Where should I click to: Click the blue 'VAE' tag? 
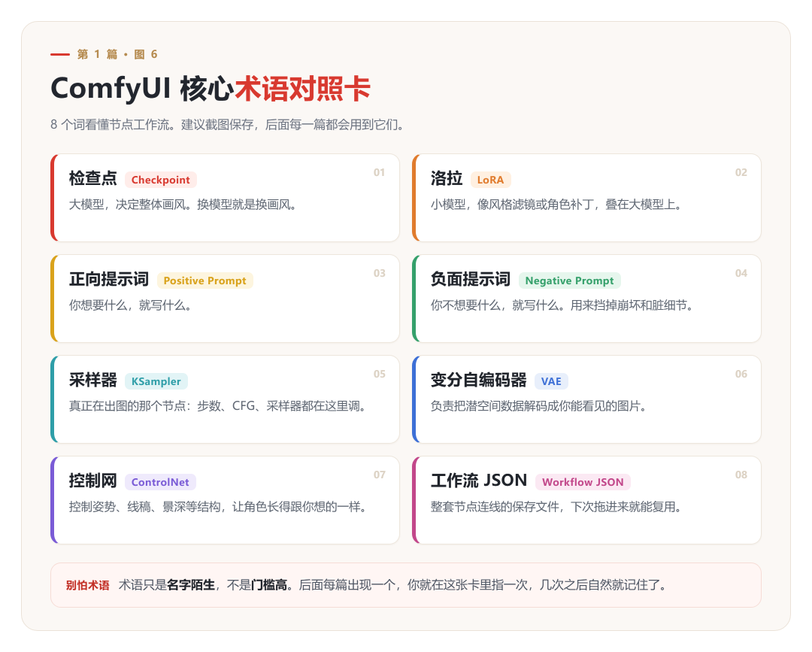coord(551,381)
